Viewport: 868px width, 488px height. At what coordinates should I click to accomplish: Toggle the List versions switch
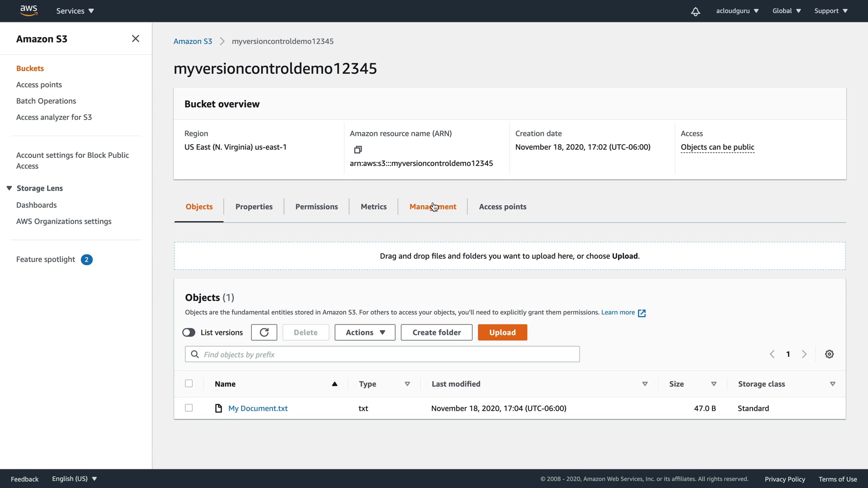pos(189,333)
